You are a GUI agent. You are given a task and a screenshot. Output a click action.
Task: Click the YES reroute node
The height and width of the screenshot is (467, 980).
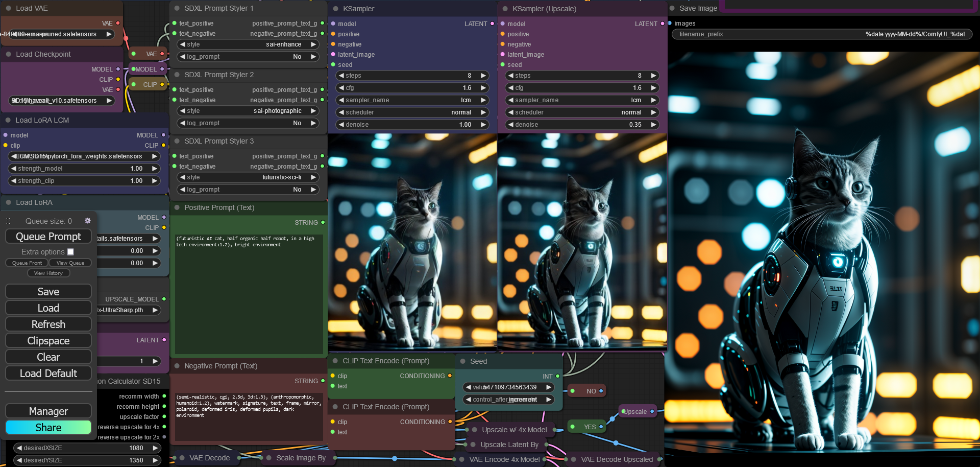coord(586,427)
